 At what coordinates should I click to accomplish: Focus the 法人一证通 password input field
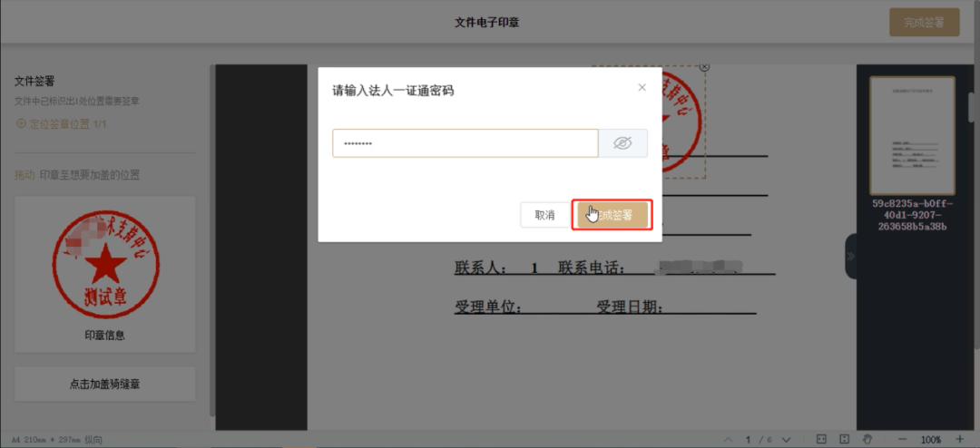pyautogui.click(x=465, y=143)
